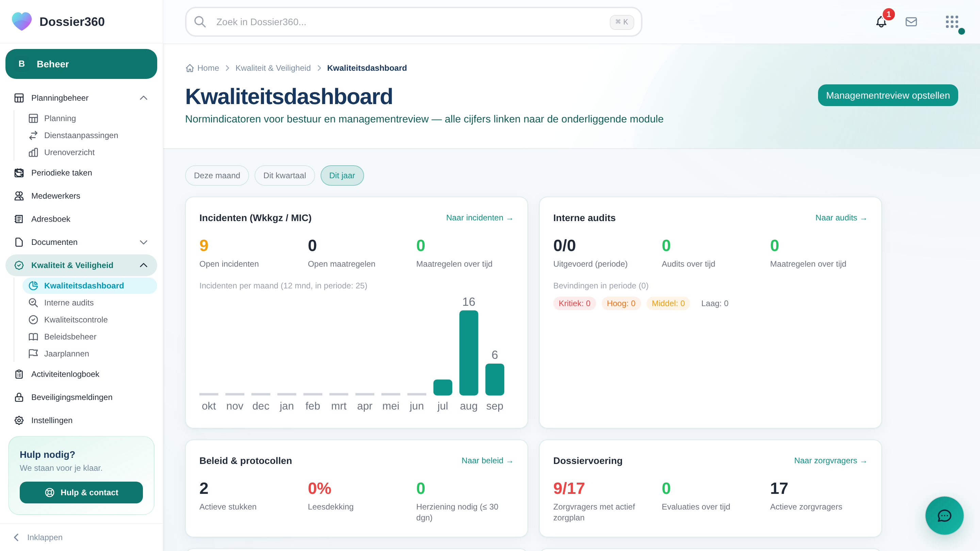Follow the Naar incidenten link
Viewport: 980px width, 551px height.
coord(480,218)
